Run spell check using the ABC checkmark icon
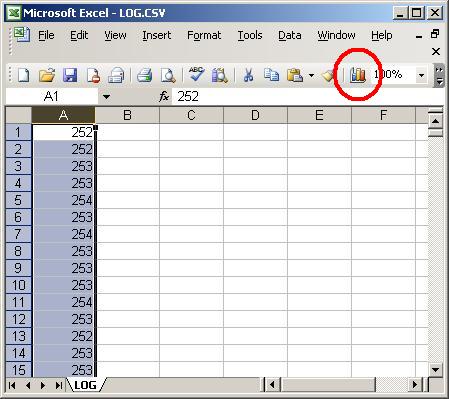Screen dimensions: 449x399 click(x=196, y=74)
